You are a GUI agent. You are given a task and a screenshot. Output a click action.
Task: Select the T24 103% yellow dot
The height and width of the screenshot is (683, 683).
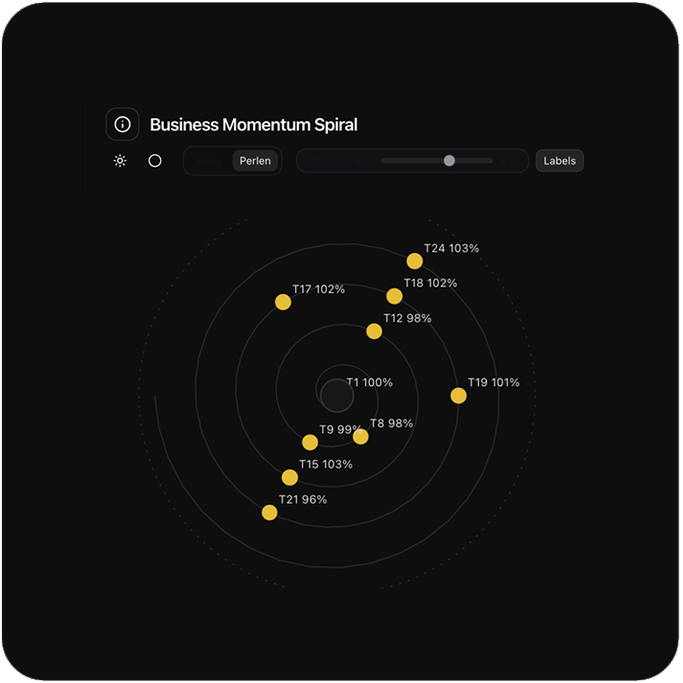414,261
